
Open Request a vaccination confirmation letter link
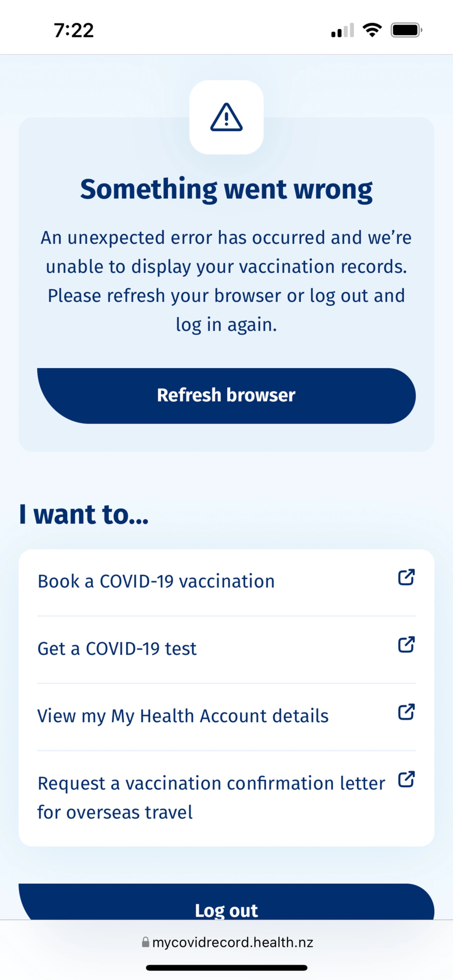click(x=211, y=797)
